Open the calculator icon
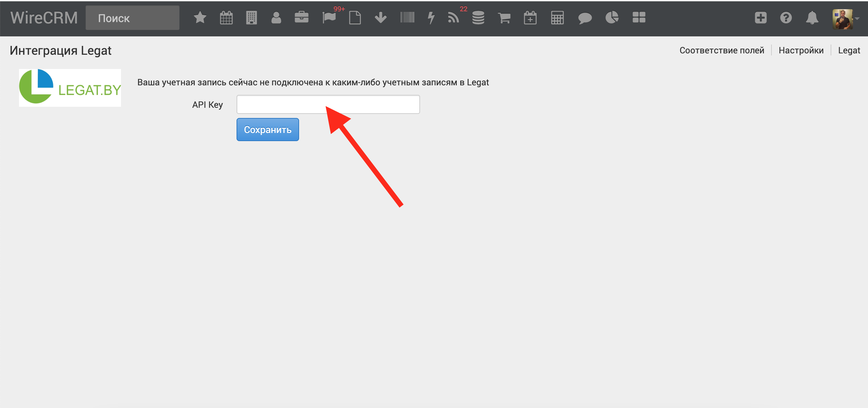Viewport: 868px width, 408px height. [x=557, y=18]
